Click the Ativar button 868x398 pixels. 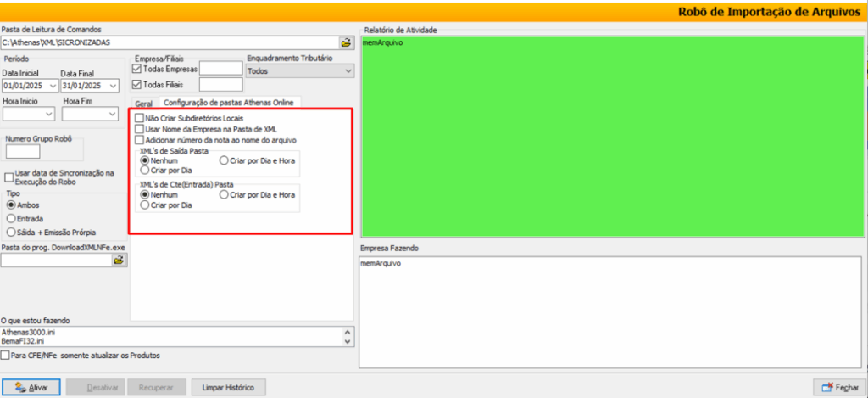(31, 387)
